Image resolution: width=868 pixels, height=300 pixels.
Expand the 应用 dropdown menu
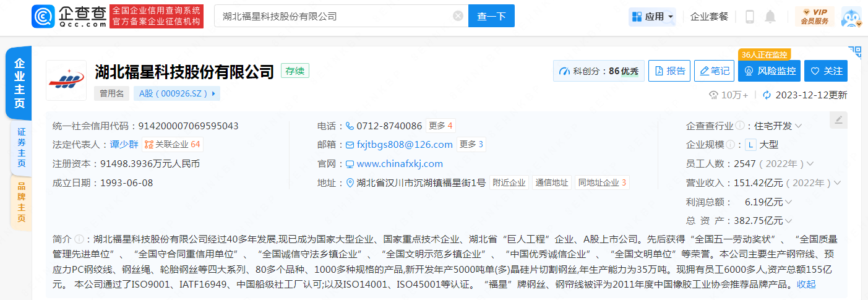pyautogui.click(x=653, y=17)
